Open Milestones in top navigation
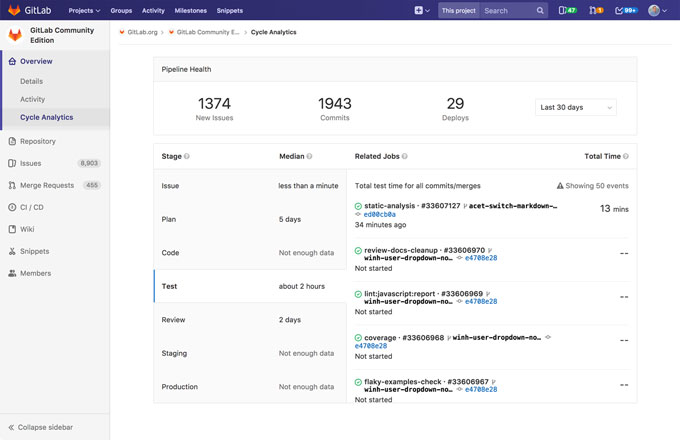 pos(190,11)
